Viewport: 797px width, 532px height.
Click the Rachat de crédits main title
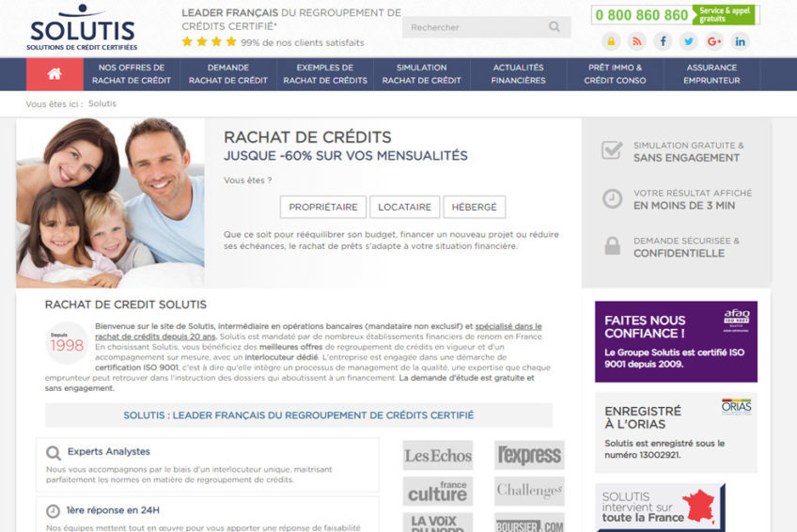307,137
